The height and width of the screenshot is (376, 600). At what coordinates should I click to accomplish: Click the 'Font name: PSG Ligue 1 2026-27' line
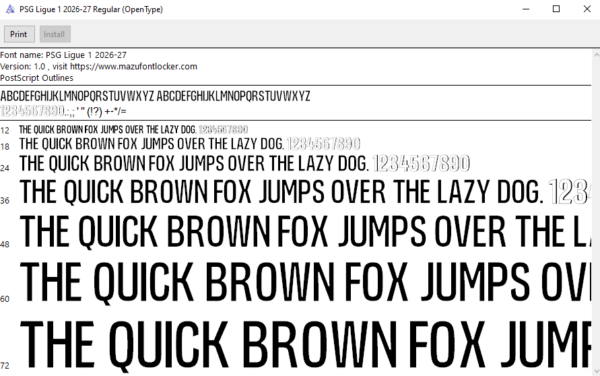(63, 55)
